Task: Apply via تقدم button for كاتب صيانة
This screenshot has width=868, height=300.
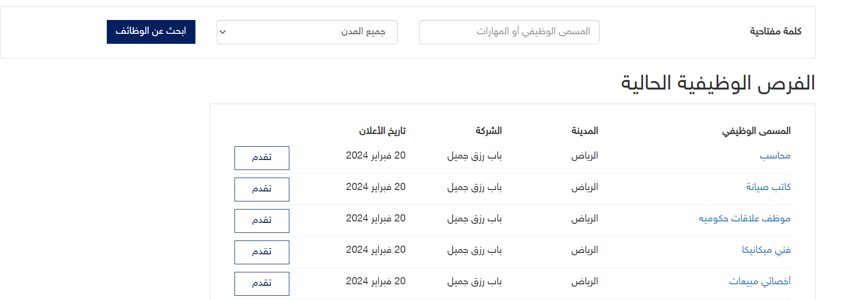Action: pos(262,190)
